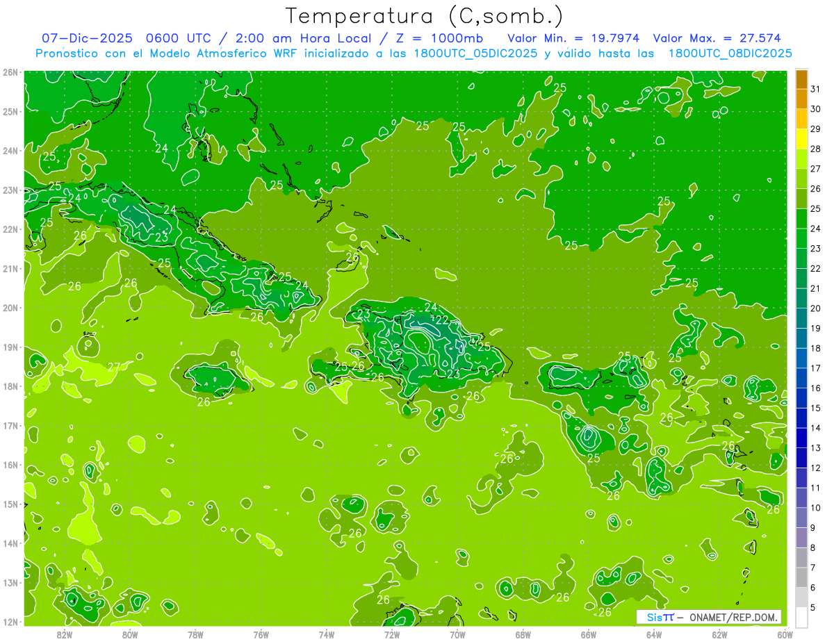Click the 'Valor Min. = 19.7974' value
Image resolution: width=834 pixels, height=644 pixels.
coord(574,38)
